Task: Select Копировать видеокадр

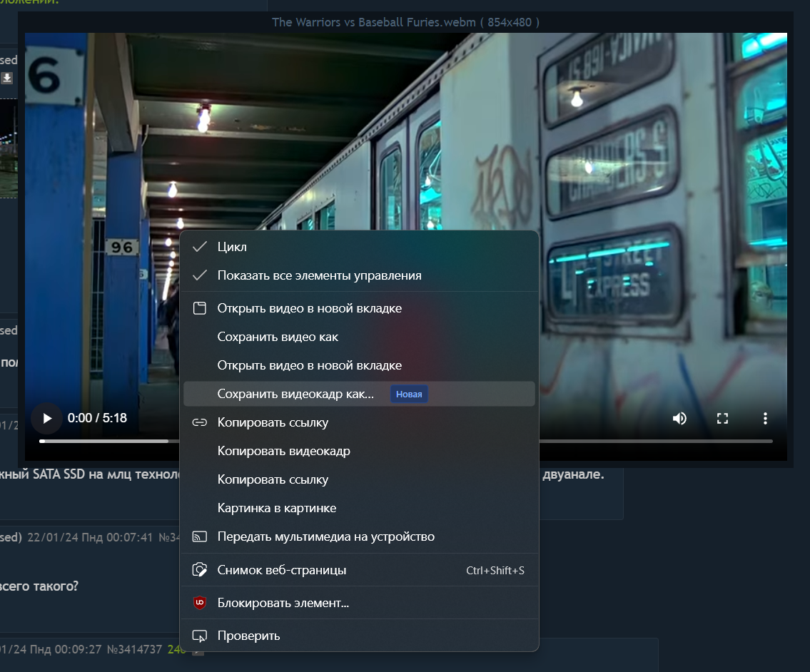Action: pyautogui.click(x=359, y=451)
